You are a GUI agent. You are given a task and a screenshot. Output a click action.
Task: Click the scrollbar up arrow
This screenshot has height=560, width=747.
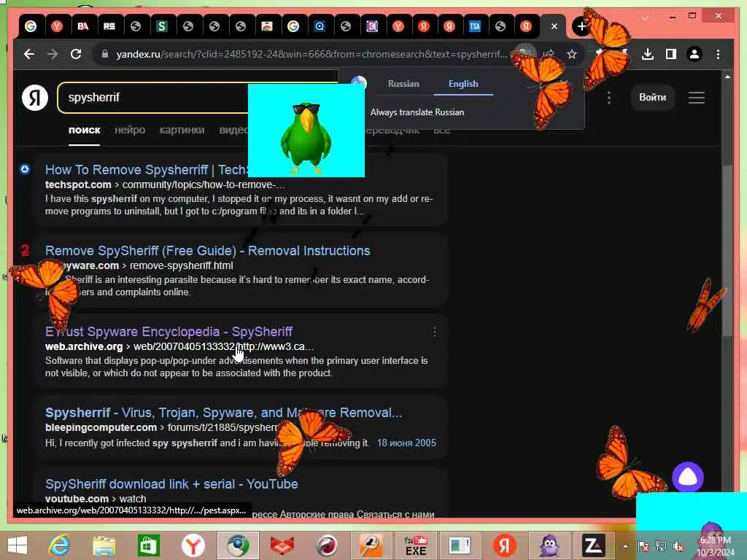pos(727,77)
